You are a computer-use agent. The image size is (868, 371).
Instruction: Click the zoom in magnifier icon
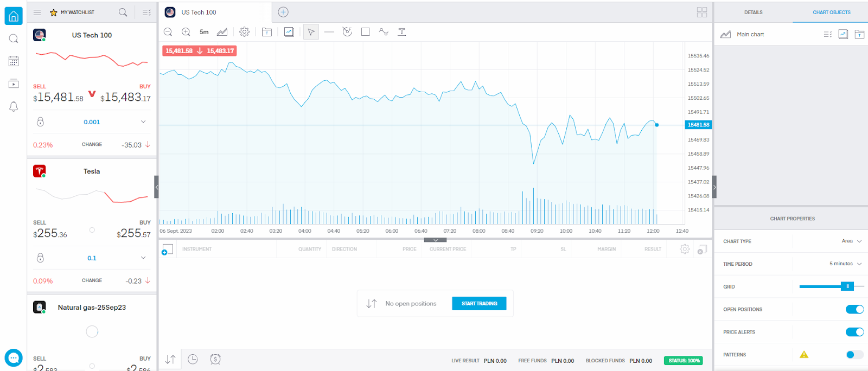point(186,32)
